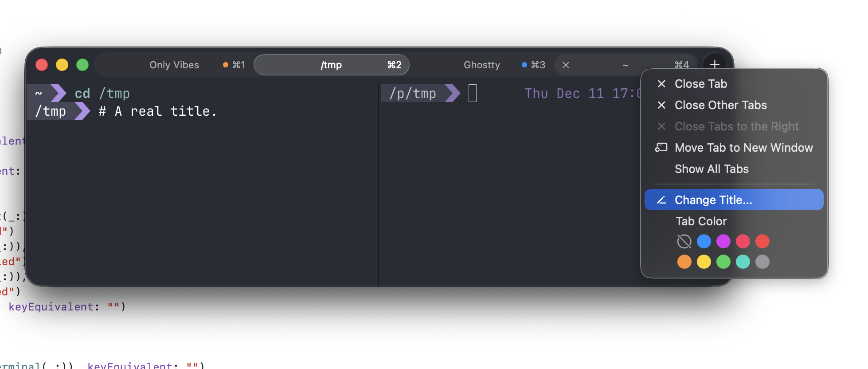Pick the purple tab color swatch
Viewport: 868px width, 369px height.
(723, 241)
